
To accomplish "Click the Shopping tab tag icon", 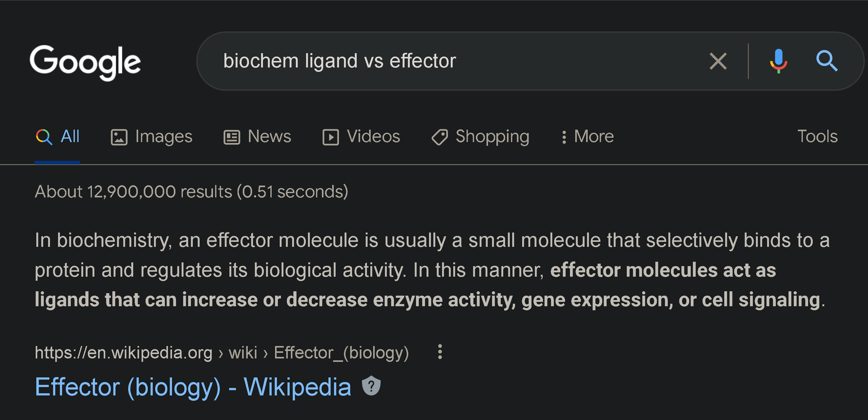I will [x=440, y=137].
